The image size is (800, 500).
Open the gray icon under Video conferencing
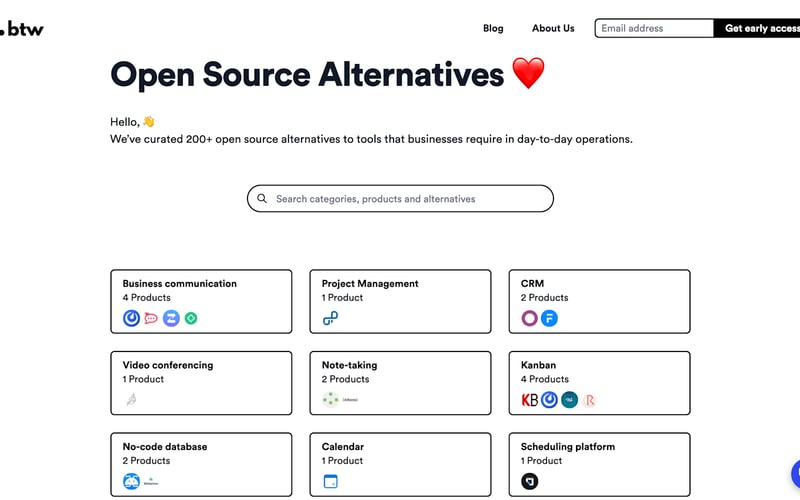pos(131,399)
